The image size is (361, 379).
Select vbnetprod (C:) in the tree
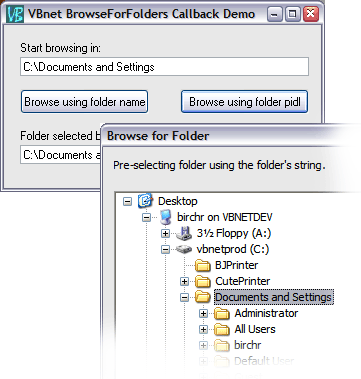[233, 249]
